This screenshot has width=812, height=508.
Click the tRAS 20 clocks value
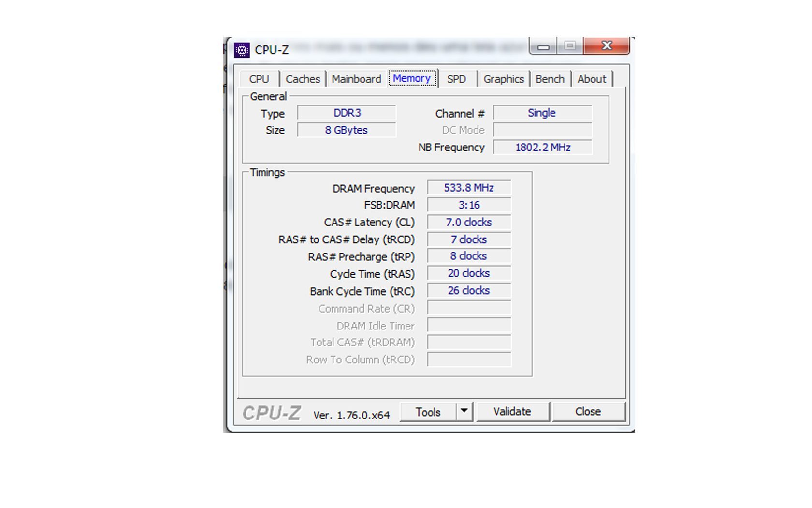[x=469, y=273]
